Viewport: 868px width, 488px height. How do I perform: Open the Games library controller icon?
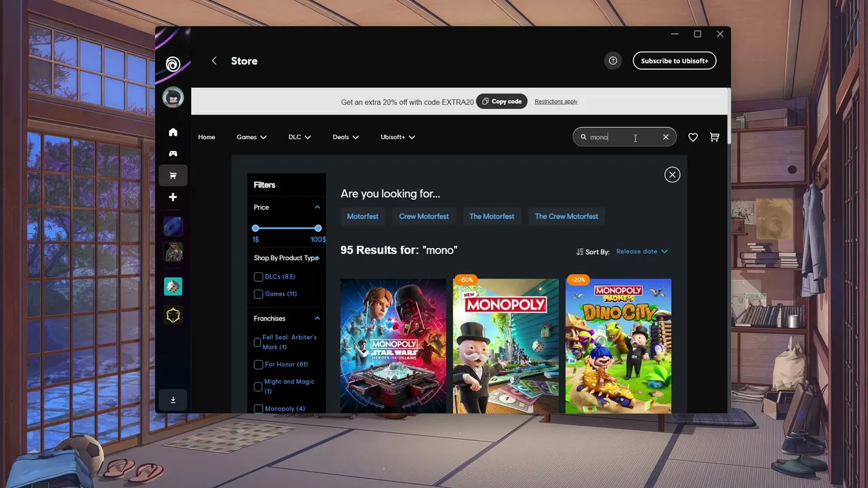pos(173,154)
